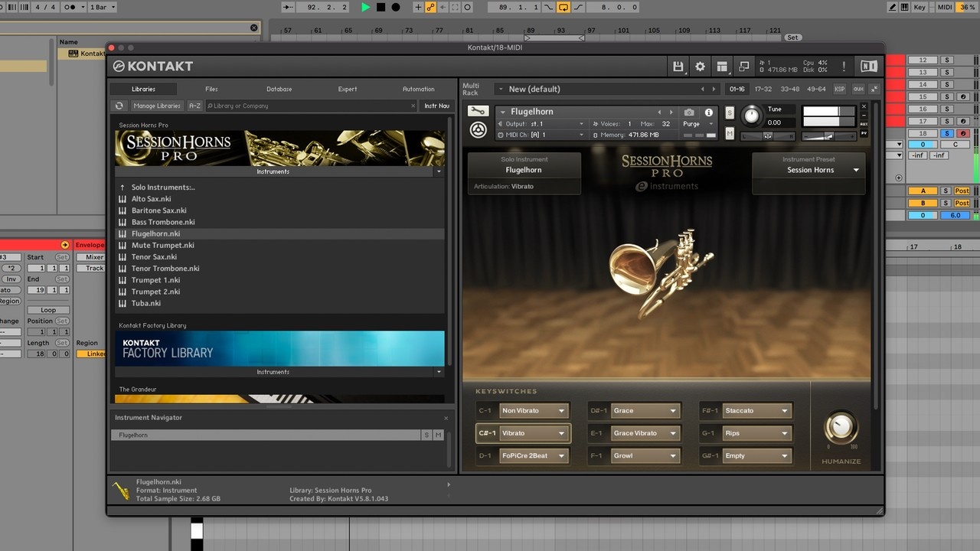Screen dimensions: 980x551
Task: Mute the Flugelhorn with the M button
Action: [730, 134]
